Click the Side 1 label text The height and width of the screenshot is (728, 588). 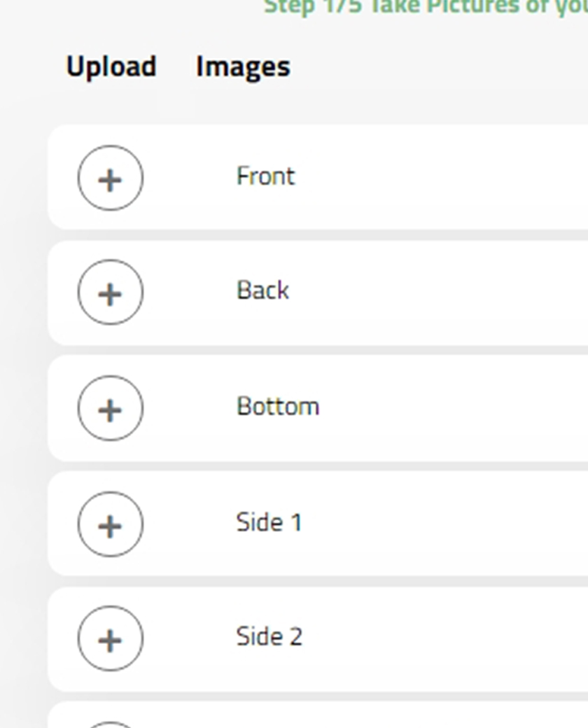(269, 521)
